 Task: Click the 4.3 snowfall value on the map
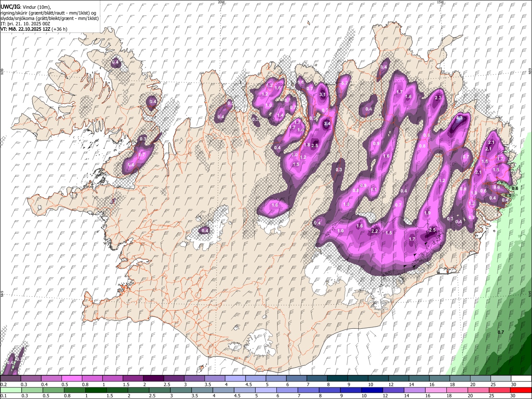tap(459, 118)
